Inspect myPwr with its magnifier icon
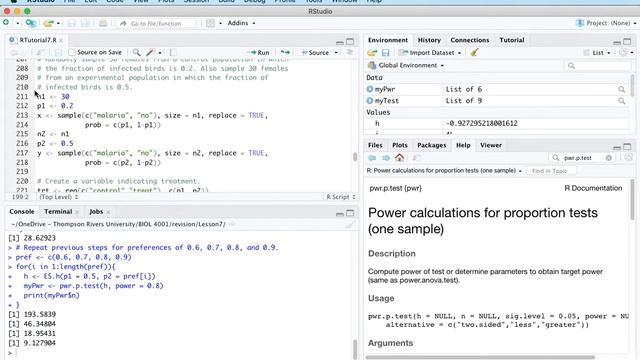640x360 pixels. click(621, 89)
